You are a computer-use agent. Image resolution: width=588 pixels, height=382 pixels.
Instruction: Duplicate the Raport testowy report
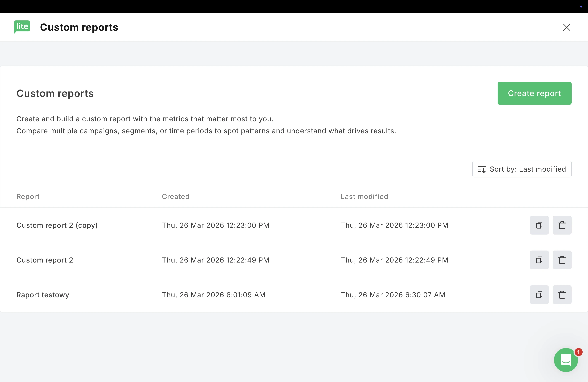pyautogui.click(x=539, y=295)
